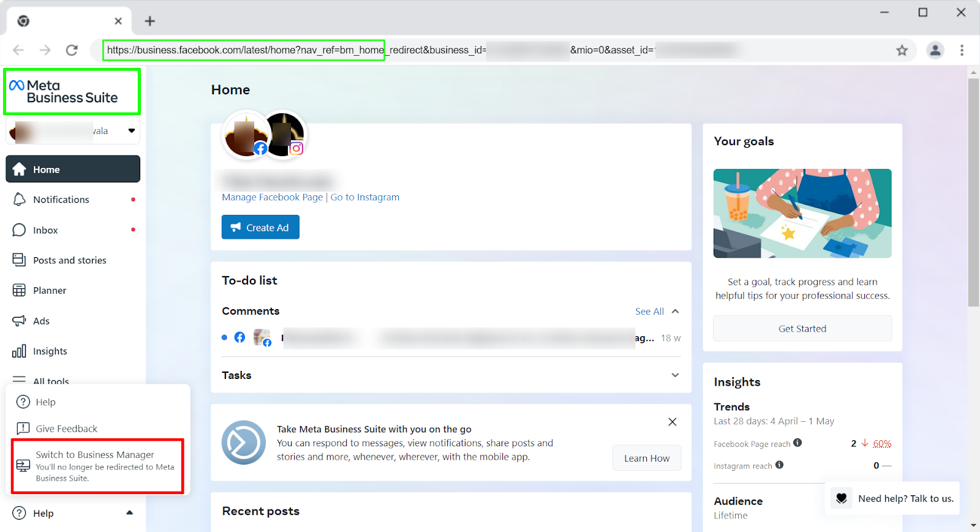This screenshot has height=532, width=980.
Task: Click the Give Feedback flag icon
Action: [x=23, y=429]
